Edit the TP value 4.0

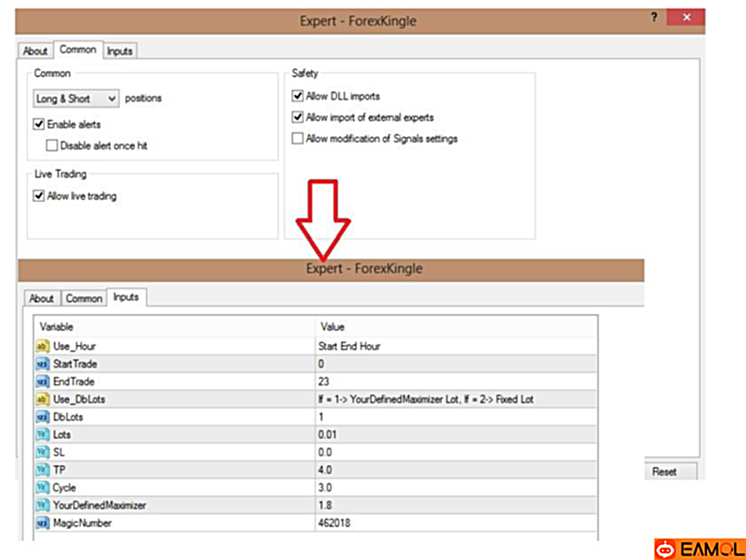click(456, 470)
